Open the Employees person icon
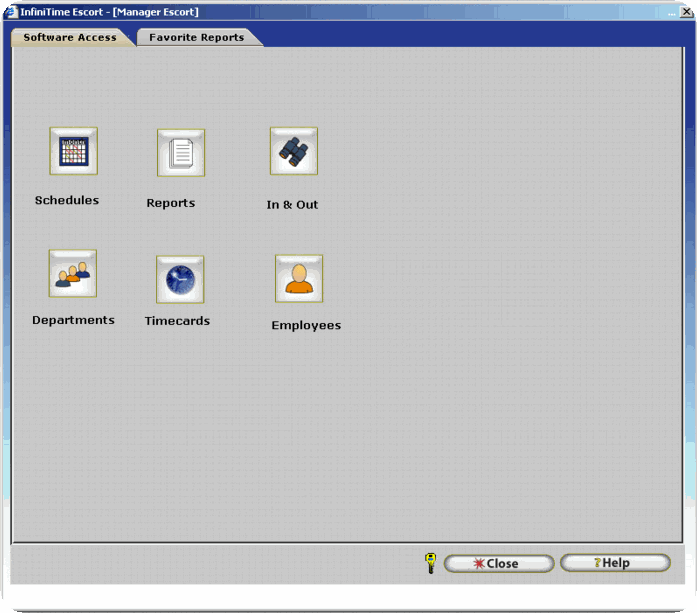Viewport: 697px width, 613px height. [x=299, y=278]
